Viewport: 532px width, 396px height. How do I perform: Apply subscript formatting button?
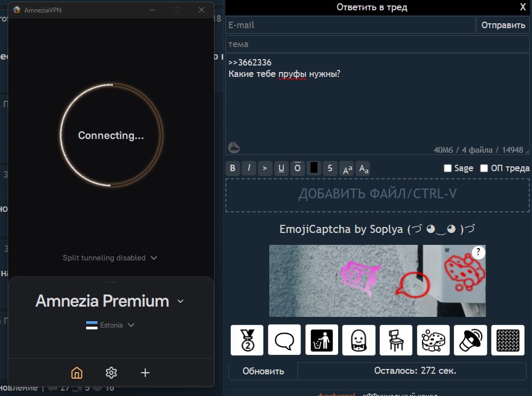pyautogui.click(x=364, y=168)
